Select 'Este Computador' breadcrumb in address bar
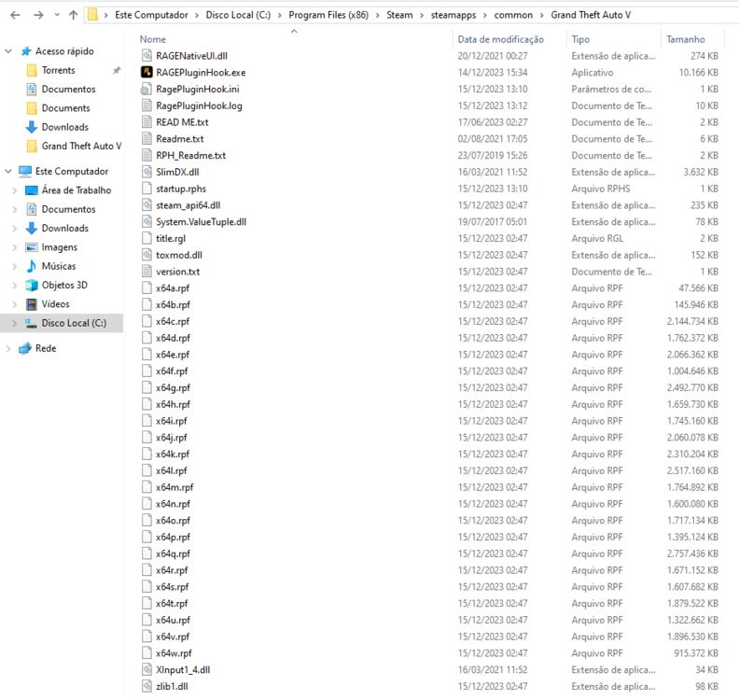This screenshot has width=739, height=700. click(151, 15)
